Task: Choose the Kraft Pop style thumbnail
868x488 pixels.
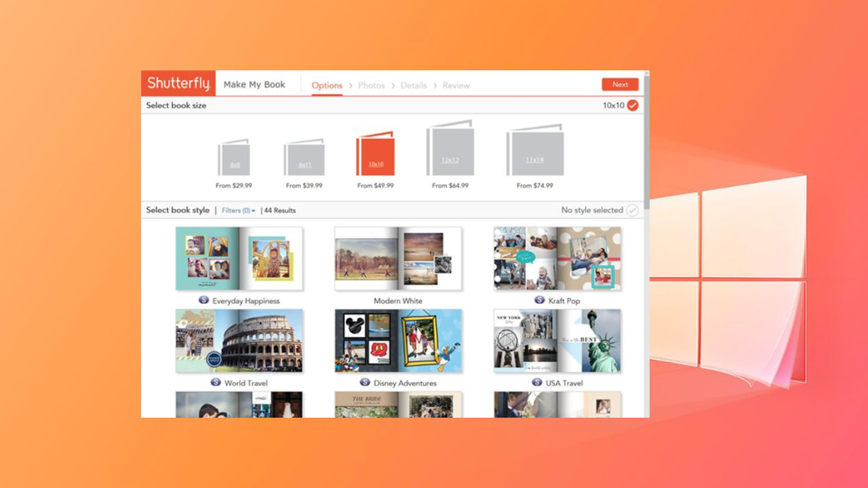Action: pyautogui.click(x=557, y=258)
